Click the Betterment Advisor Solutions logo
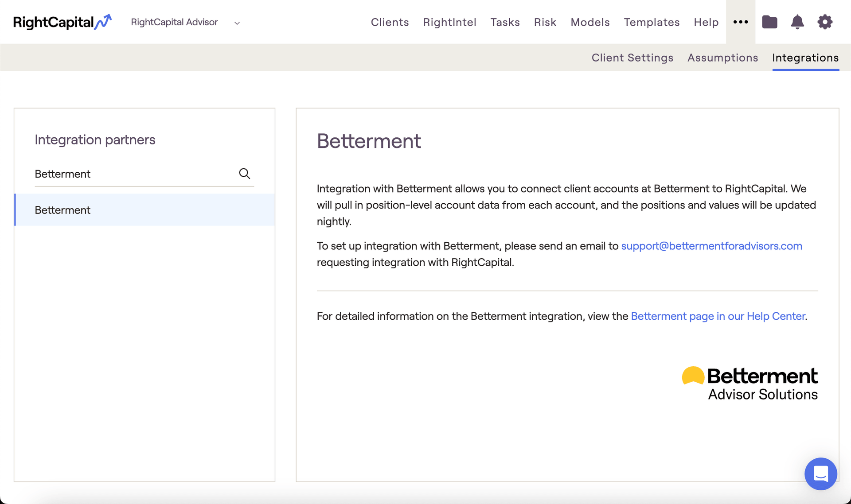Image resolution: width=851 pixels, height=504 pixels. point(750,384)
